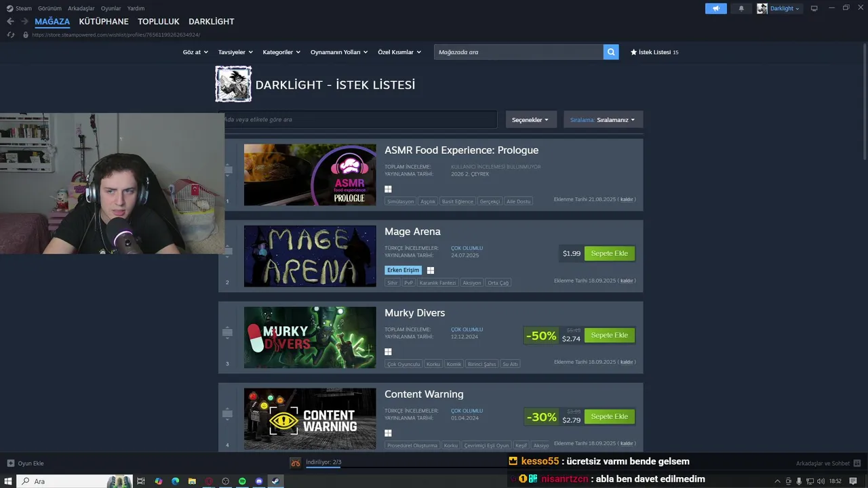Open OBS Studio from taskbar
This screenshot has width=868, height=488.
(226, 481)
